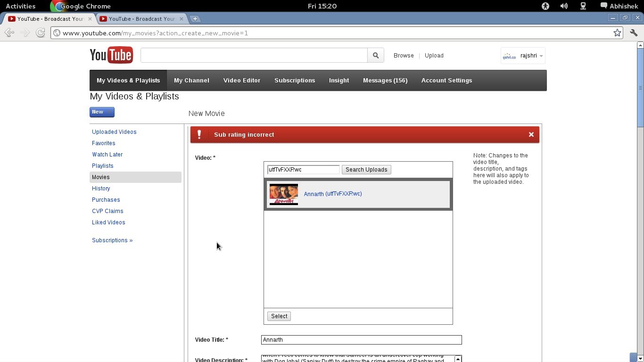Click the YouTube logo
644x362 pixels.
[111, 55]
